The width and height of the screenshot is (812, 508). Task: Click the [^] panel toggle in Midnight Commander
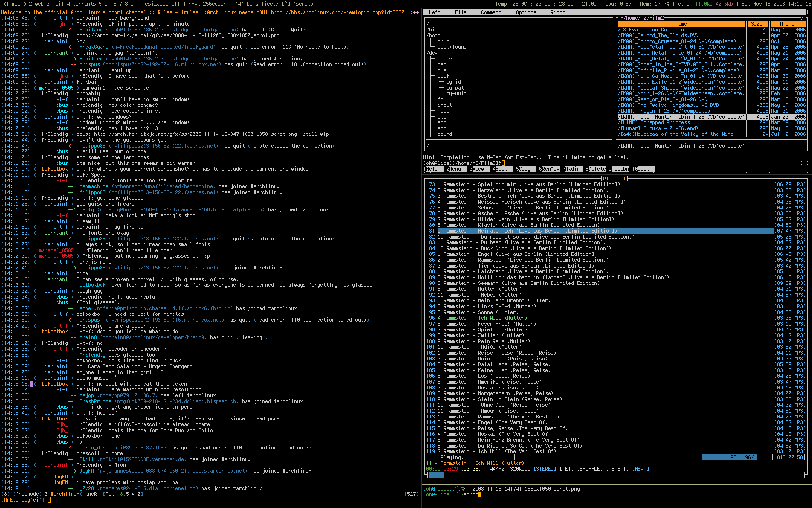coord(804,163)
